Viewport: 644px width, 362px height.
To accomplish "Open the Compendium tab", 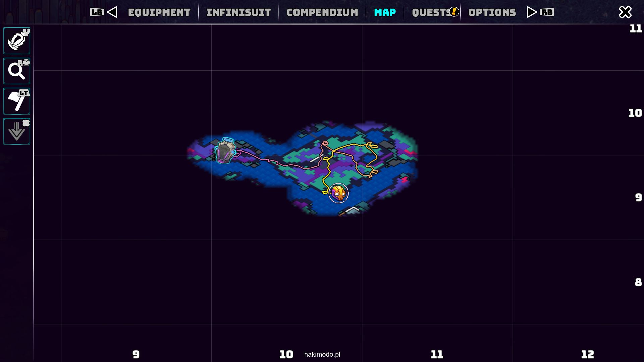I will tap(322, 13).
